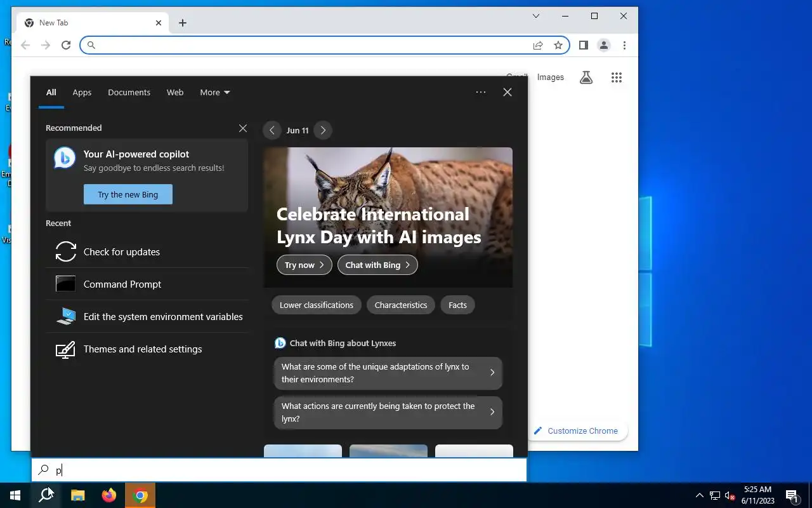
Task: Close the New Tab tab
Action: tap(159, 23)
